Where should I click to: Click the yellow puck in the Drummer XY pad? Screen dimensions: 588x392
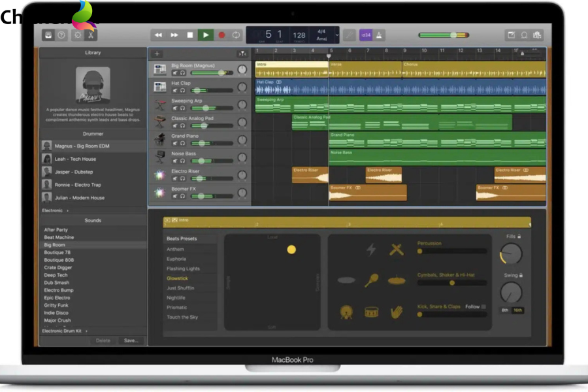(292, 250)
